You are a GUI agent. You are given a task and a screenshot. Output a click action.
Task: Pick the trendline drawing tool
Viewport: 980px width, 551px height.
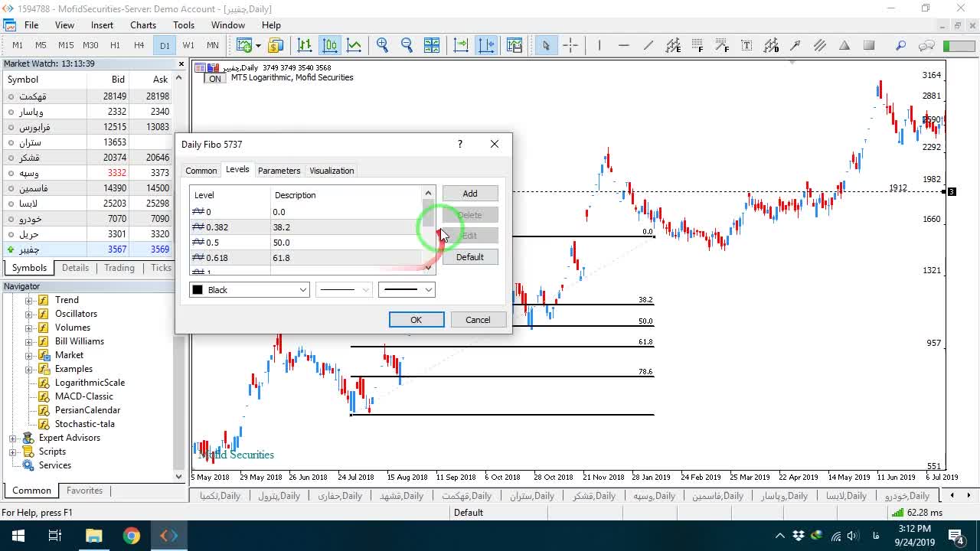point(648,45)
